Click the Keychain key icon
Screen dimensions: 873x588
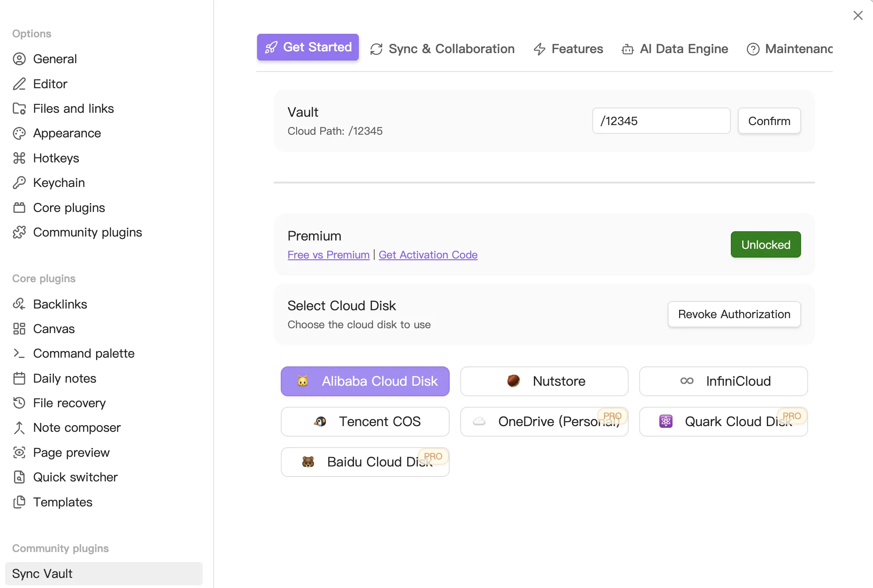click(x=19, y=183)
